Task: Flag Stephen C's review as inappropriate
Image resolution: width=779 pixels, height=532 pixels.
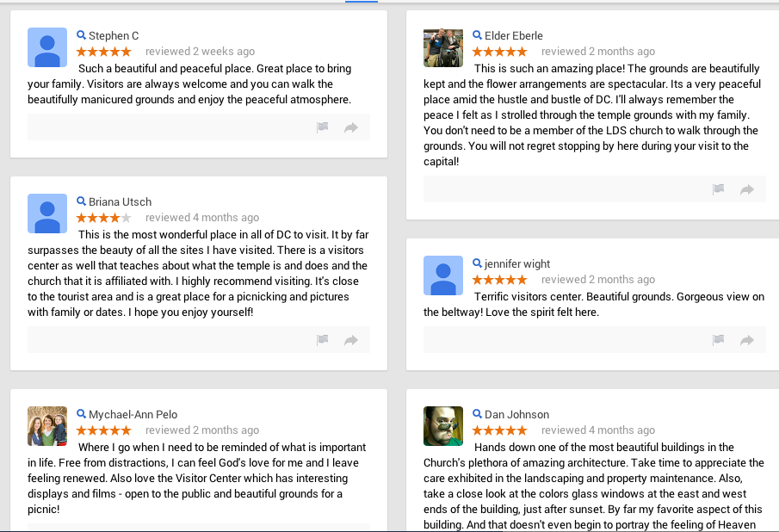Action: pos(323,127)
